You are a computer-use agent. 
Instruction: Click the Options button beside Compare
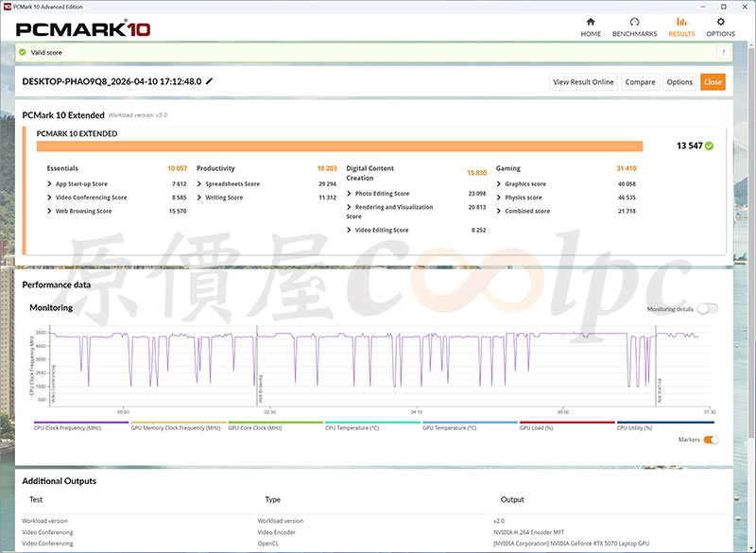[x=679, y=82]
